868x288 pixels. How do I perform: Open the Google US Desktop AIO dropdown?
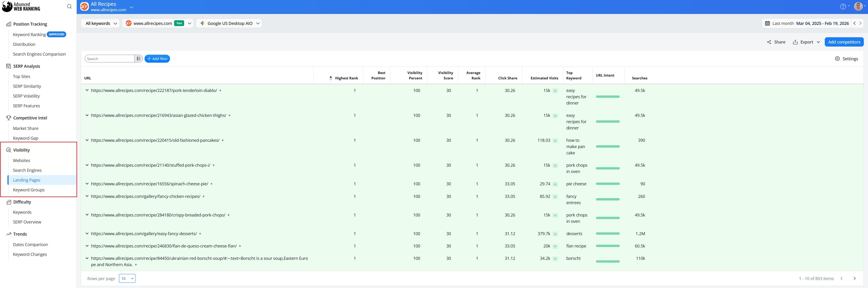[229, 23]
